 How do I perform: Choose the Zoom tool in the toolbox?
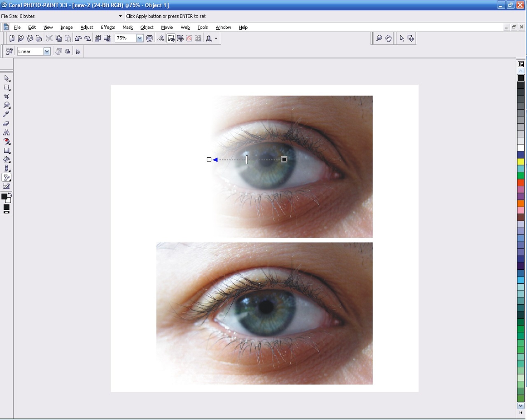7,105
